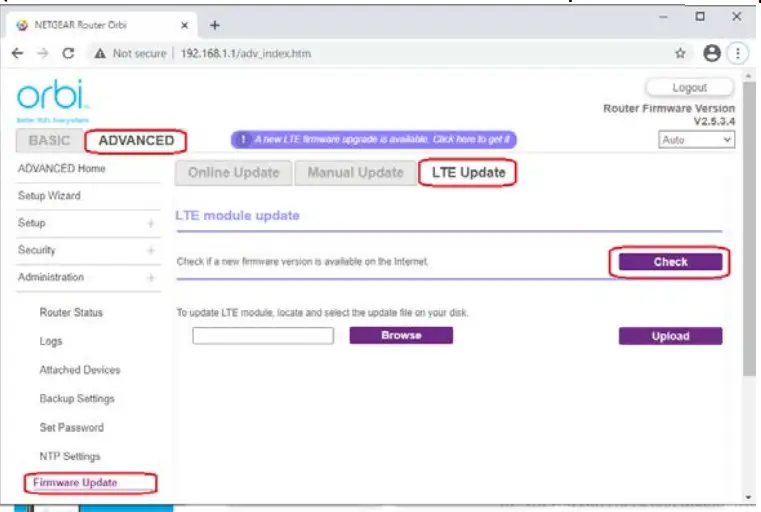Click the Logout button
The image size is (761, 512).
click(689, 88)
